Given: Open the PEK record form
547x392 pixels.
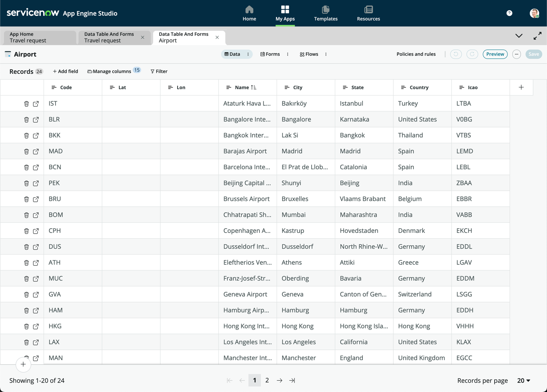Looking at the screenshot, I should point(36,183).
